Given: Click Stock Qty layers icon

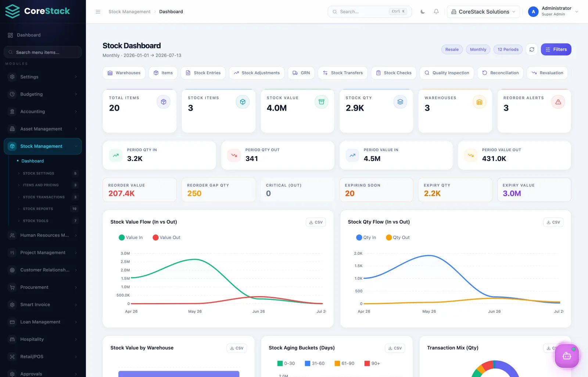Looking at the screenshot, I should point(400,102).
